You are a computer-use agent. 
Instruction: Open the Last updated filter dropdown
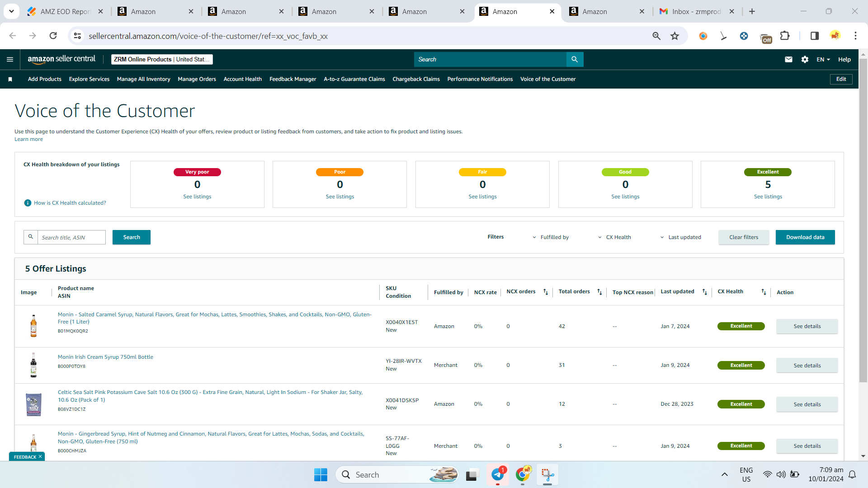[680, 237]
